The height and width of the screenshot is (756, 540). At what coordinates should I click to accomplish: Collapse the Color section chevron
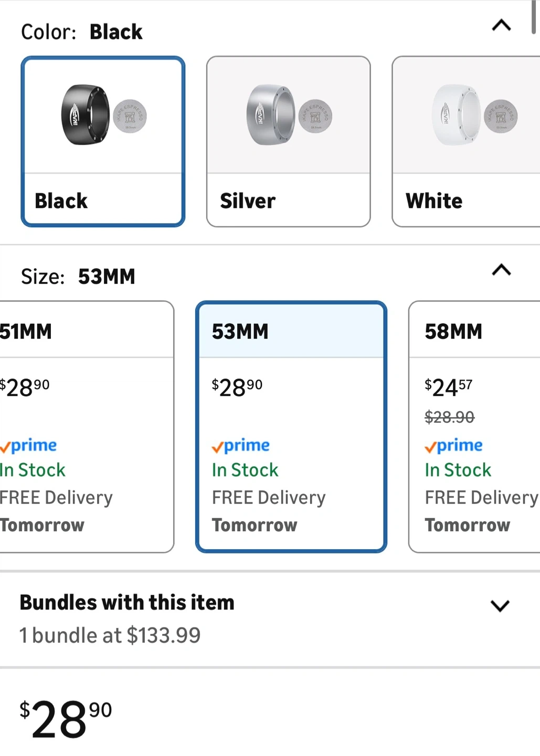501,25
